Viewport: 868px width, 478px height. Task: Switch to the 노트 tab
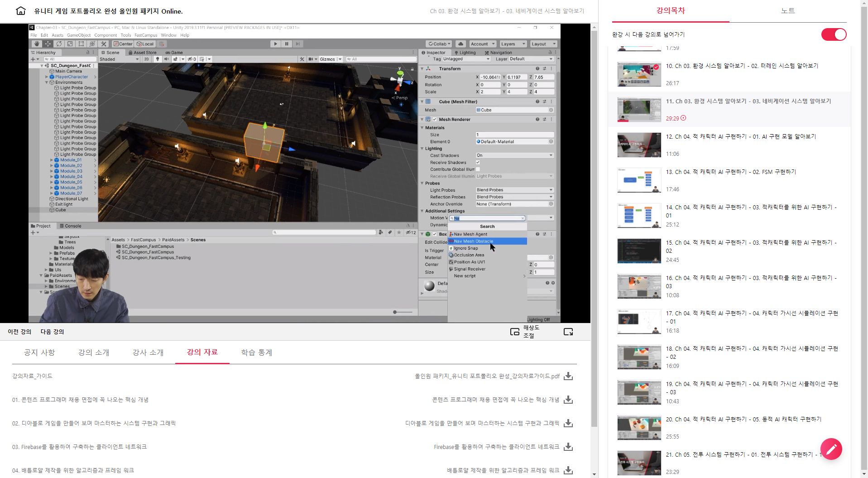point(788,11)
